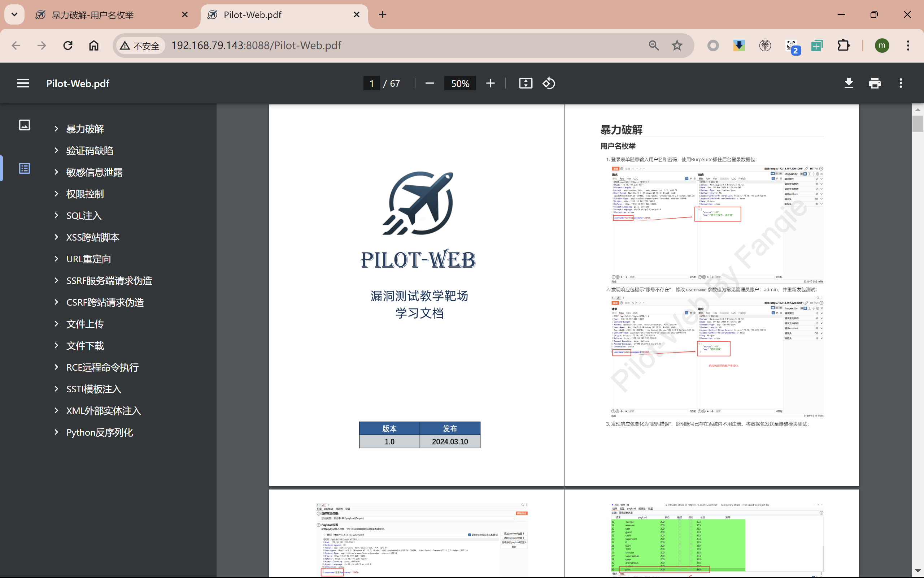Click the scrollbar down arrow
The width and height of the screenshot is (924, 578).
pyautogui.click(x=918, y=571)
